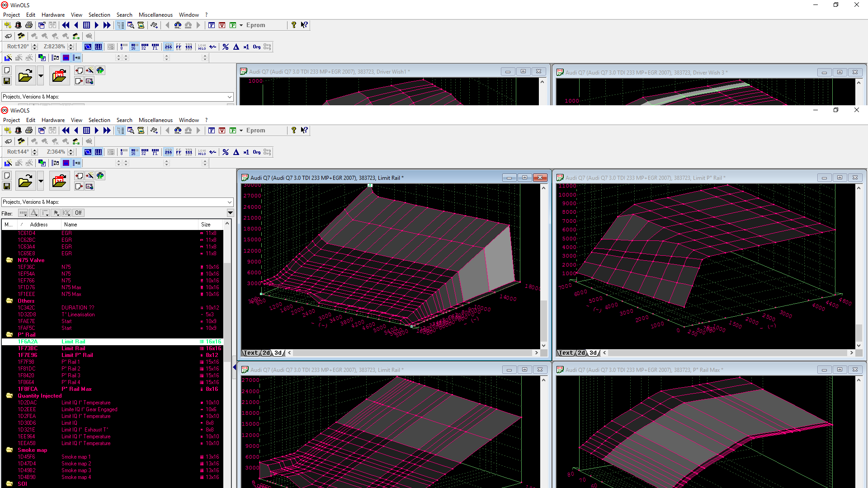Open the dropdown arrow at right end of Filter row
Image resolution: width=868 pixels, height=488 pixels.
coord(230,213)
